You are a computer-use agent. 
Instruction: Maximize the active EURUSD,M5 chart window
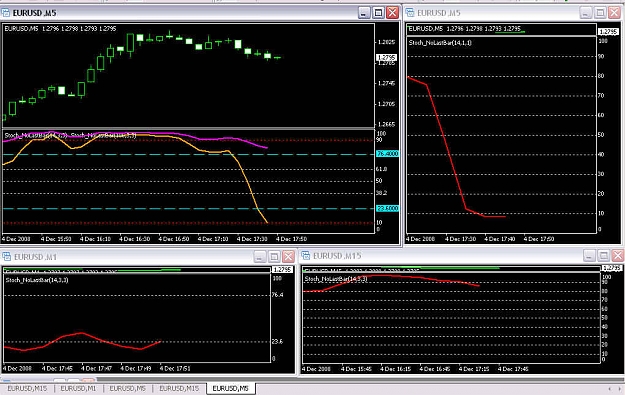point(378,13)
